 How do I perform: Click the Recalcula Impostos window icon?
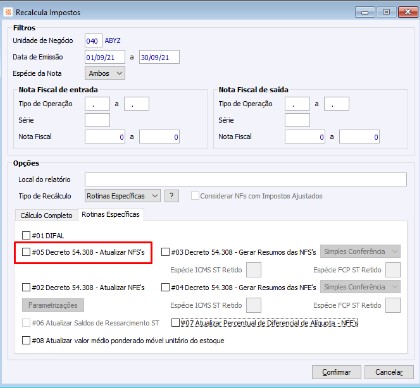click(x=8, y=12)
